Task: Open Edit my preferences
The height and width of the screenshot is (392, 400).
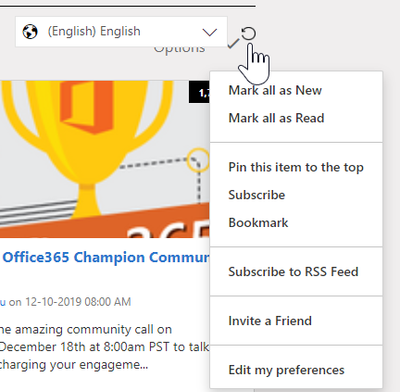Action: tap(287, 370)
